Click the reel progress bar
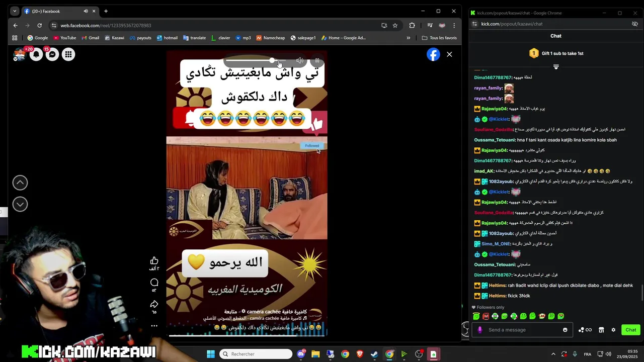This screenshot has height=362, width=644. pyautogui.click(x=247, y=335)
